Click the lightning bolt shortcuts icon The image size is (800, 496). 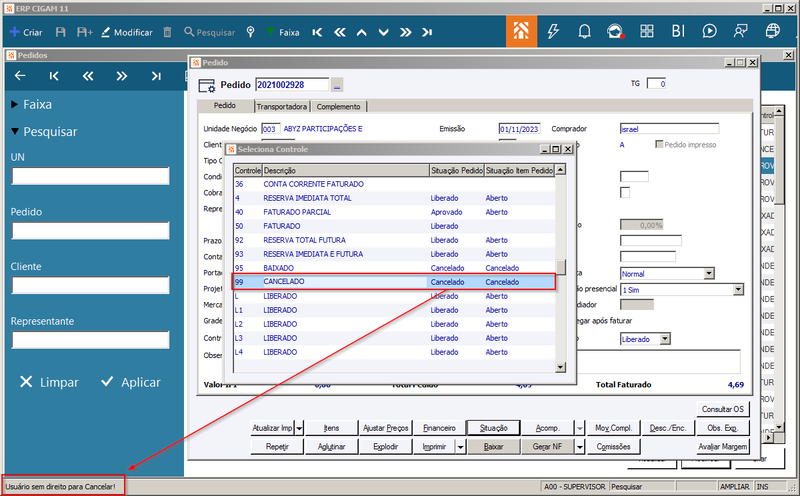553,32
